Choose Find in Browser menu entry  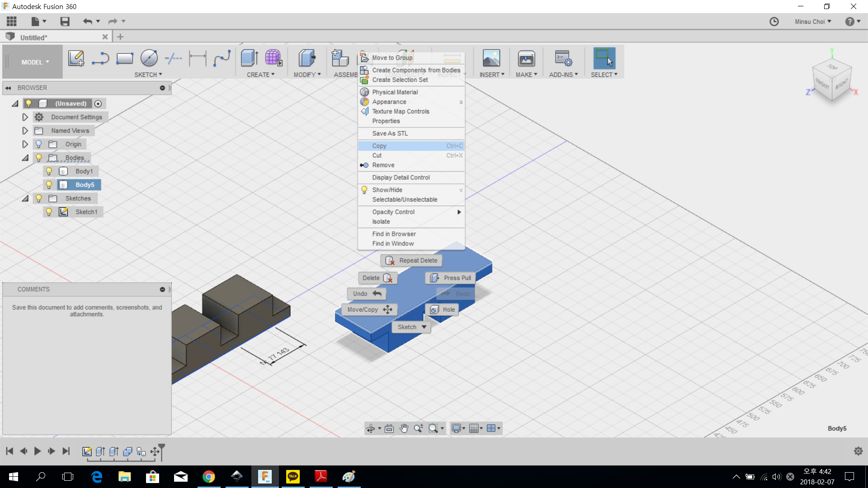[x=411, y=234]
